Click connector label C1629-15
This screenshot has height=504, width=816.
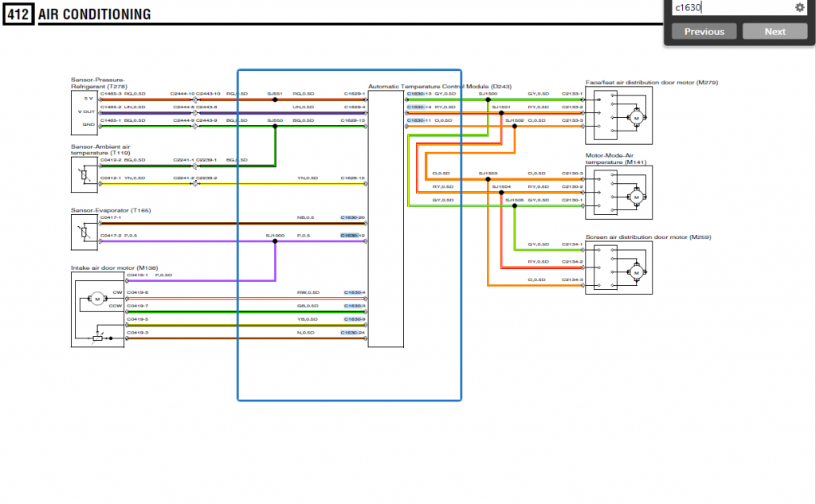[353, 178]
